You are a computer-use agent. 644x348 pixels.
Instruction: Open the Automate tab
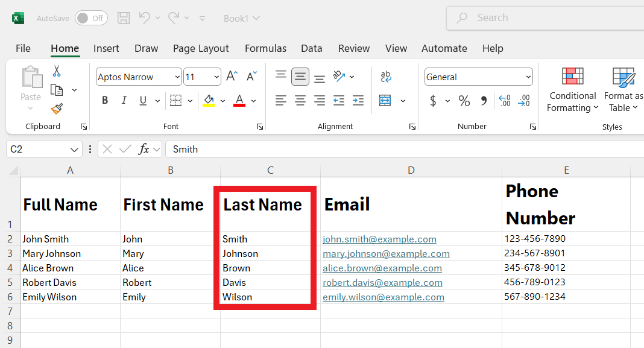444,48
